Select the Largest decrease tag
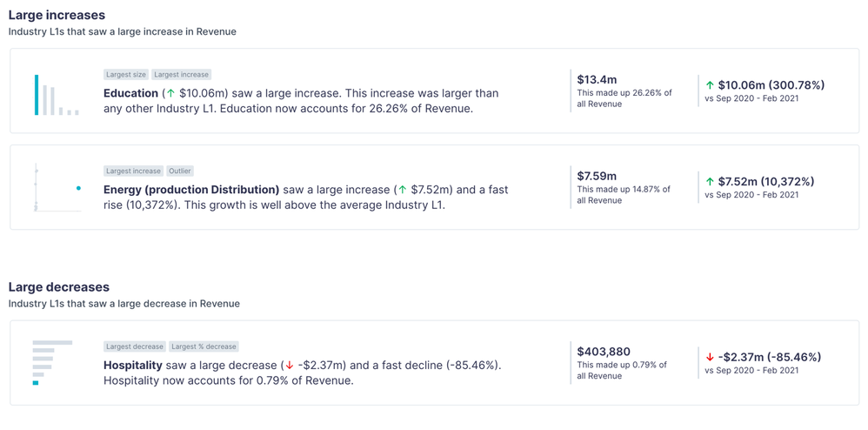This screenshot has height=430, width=868. 134,346
